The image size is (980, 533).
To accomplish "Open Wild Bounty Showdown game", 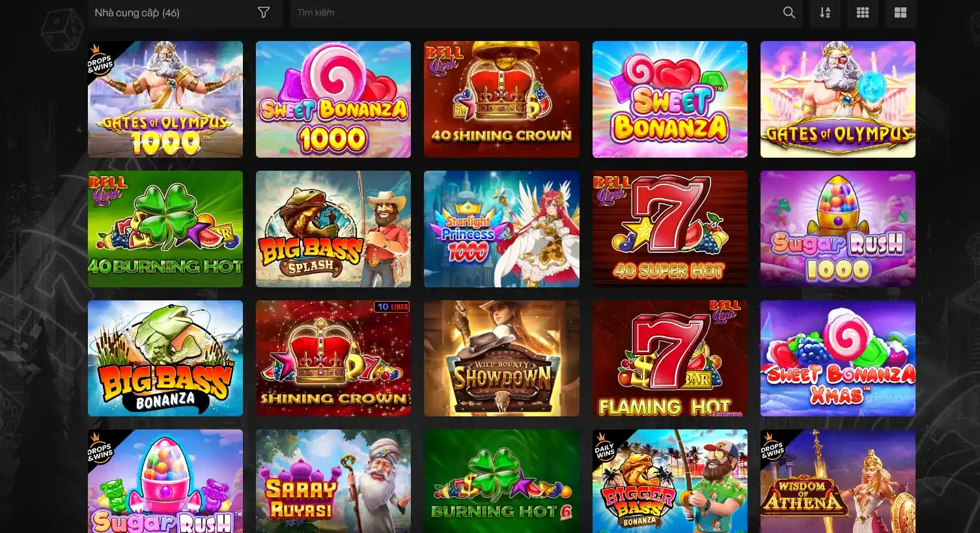I will pos(501,358).
